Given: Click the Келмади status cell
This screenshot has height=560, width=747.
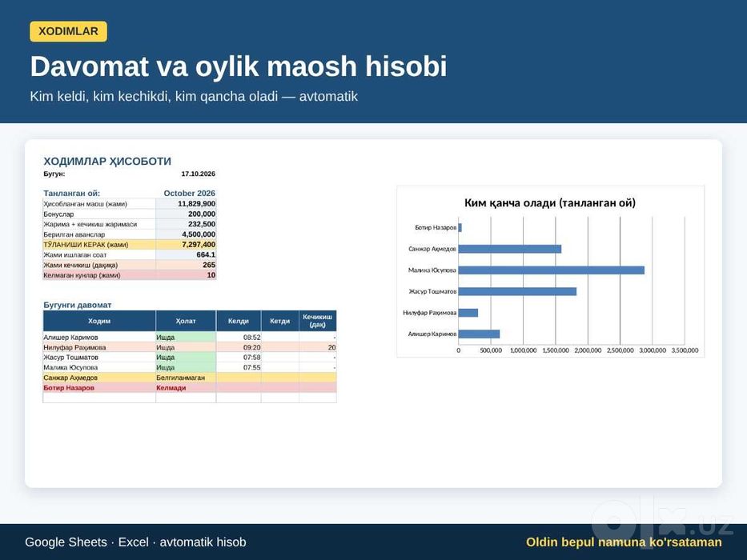Looking at the screenshot, I should pos(186,388).
